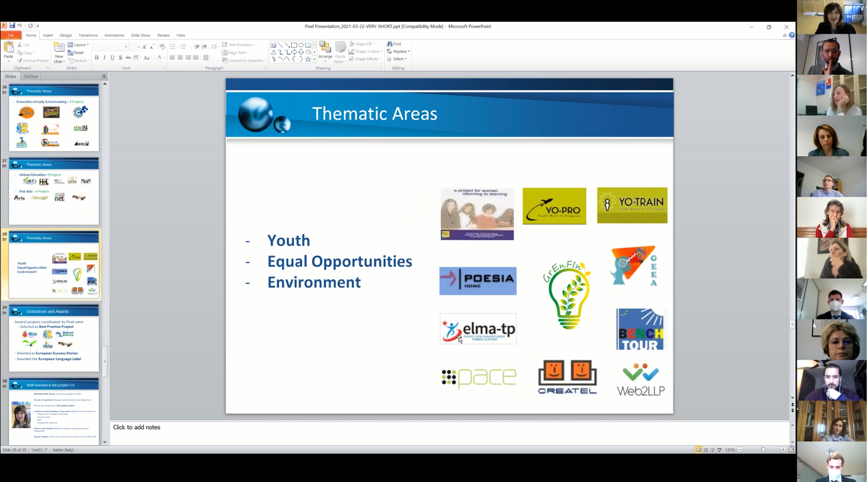Image resolution: width=868 pixels, height=482 pixels.
Task: Increase font size with the grow font icon
Action: pos(145,46)
